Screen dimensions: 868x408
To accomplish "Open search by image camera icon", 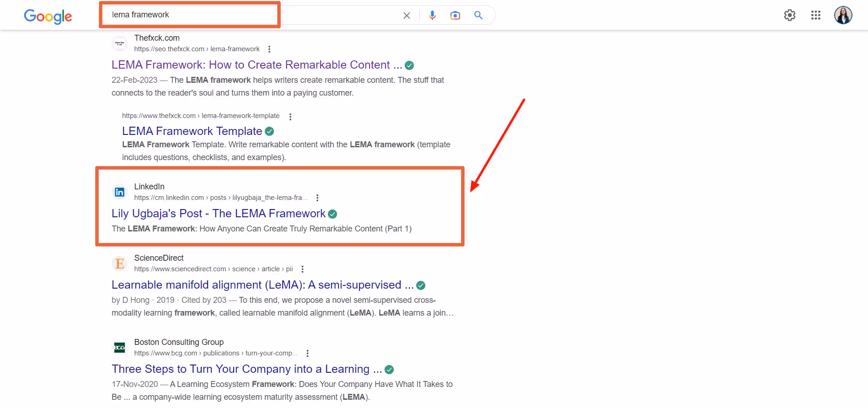I will pos(455,16).
